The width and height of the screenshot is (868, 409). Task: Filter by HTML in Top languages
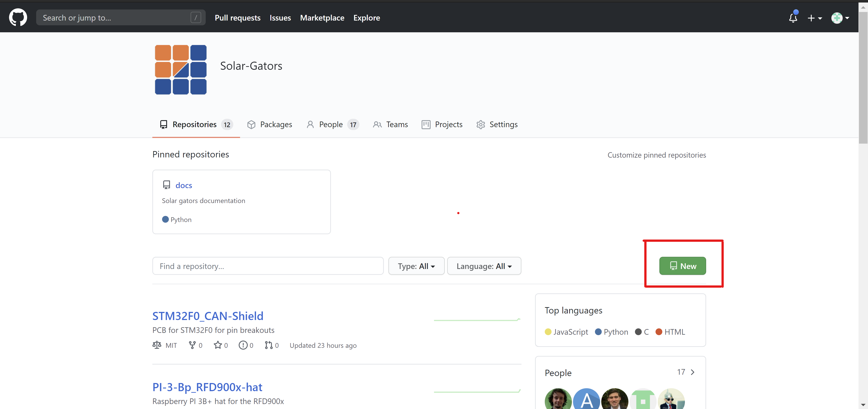point(670,332)
